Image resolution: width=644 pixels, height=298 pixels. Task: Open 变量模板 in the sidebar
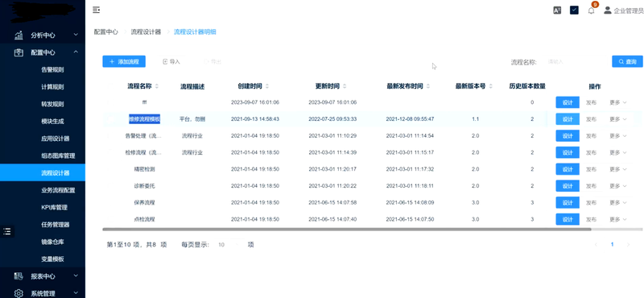point(52,259)
